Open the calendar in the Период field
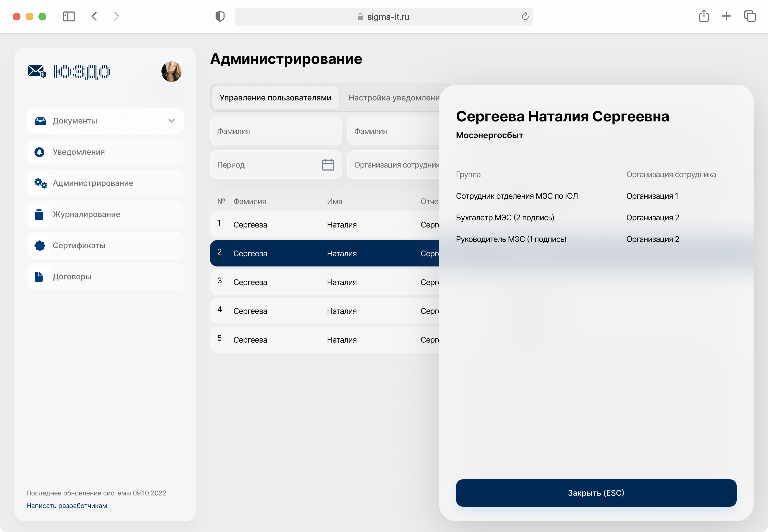 coord(328,165)
